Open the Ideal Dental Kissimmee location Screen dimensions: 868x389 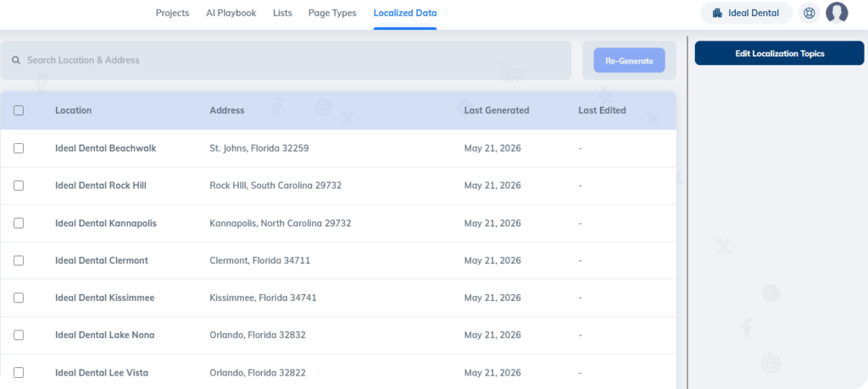[x=104, y=297]
